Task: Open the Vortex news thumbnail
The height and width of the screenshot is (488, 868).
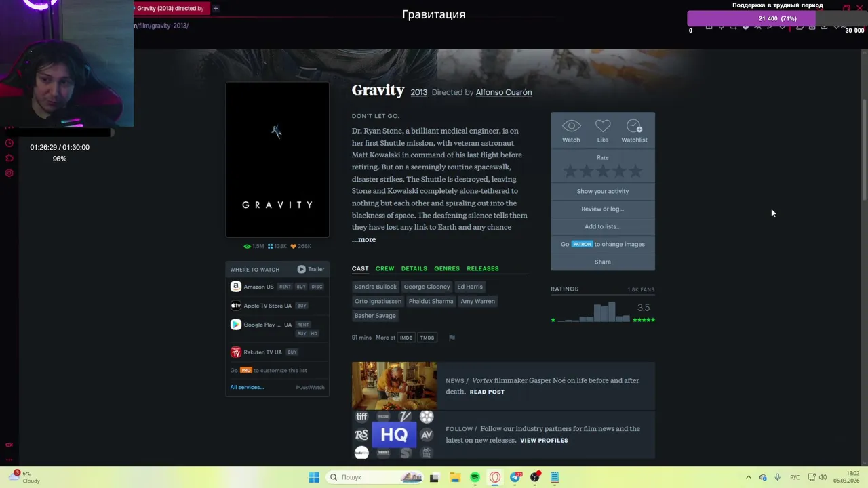Action: 395,386
